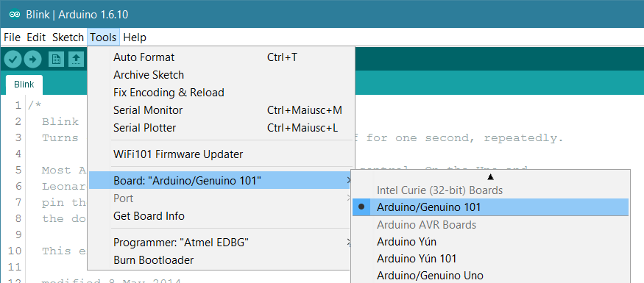Image resolution: width=644 pixels, height=283 pixels.
Task: Switch to the Blink sketch tab
Action: tap(24, 85)
